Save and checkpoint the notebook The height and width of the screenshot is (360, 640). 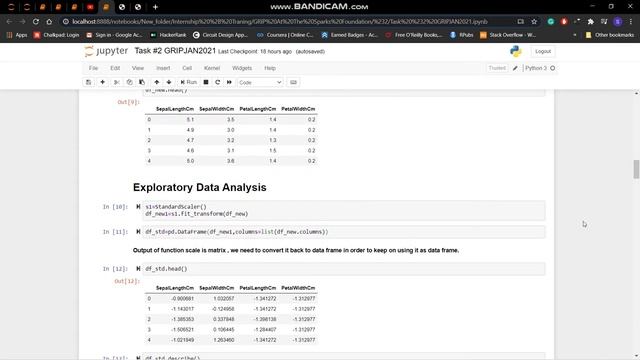[x=89, y=82]
